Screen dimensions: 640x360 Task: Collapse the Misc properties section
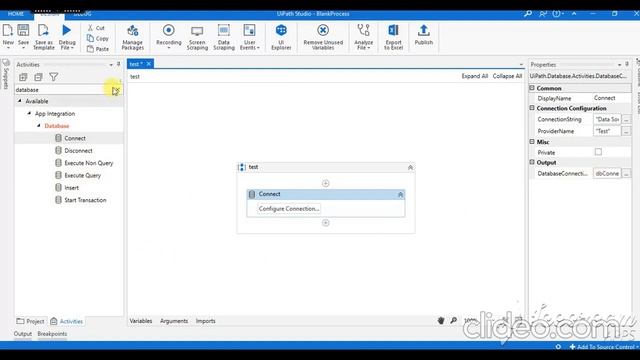click(x=532, y=142)
